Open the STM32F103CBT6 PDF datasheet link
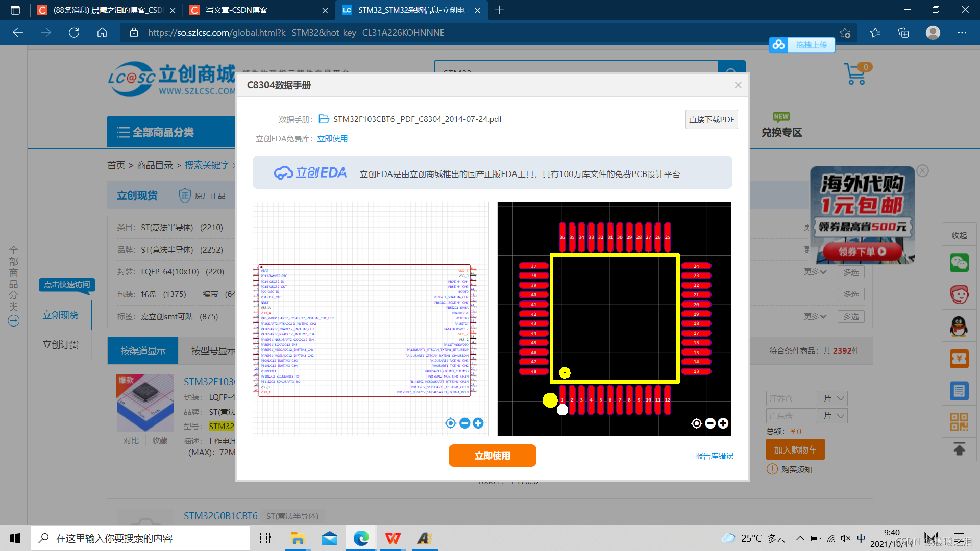Image resolution: width=980 pixels, height=551 pixels. point(417,119)
